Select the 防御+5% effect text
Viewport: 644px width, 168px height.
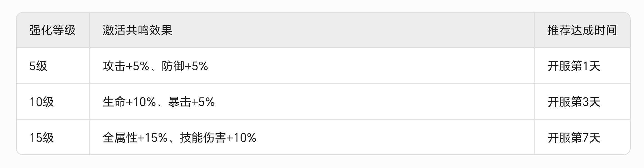[185, 66]
